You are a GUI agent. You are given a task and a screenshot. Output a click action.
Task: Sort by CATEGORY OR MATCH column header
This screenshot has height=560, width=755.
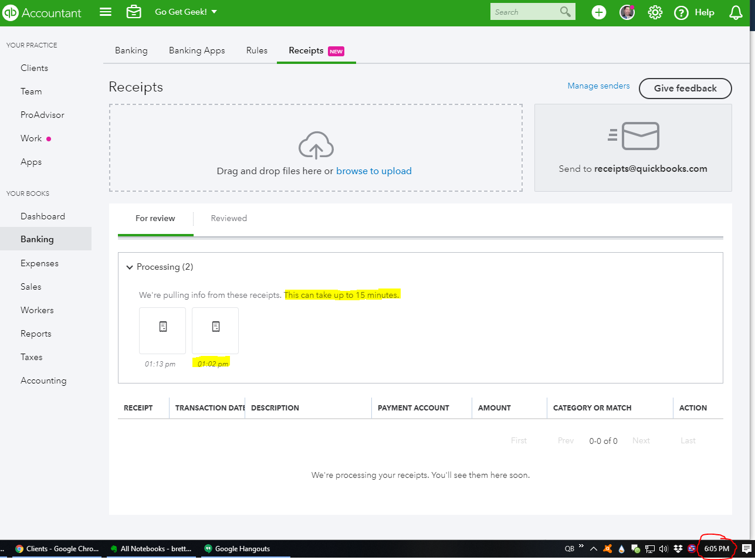(x=593, y=408)
